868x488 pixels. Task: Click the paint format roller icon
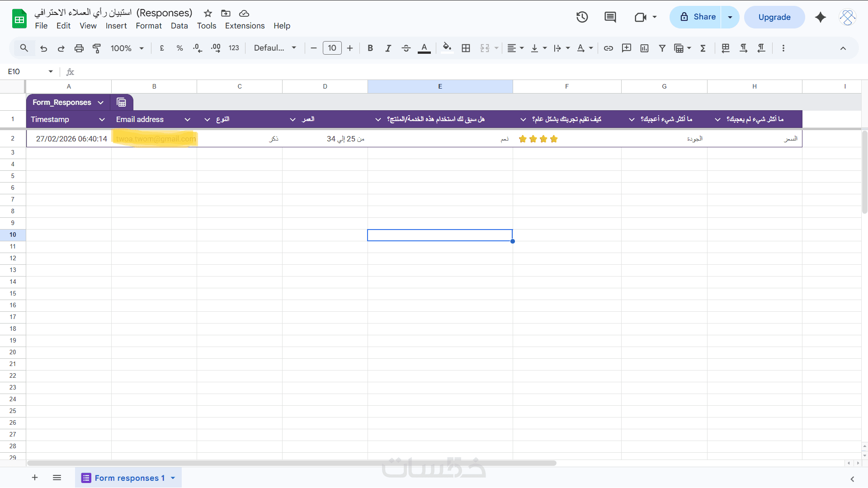[x=96, y=48]
